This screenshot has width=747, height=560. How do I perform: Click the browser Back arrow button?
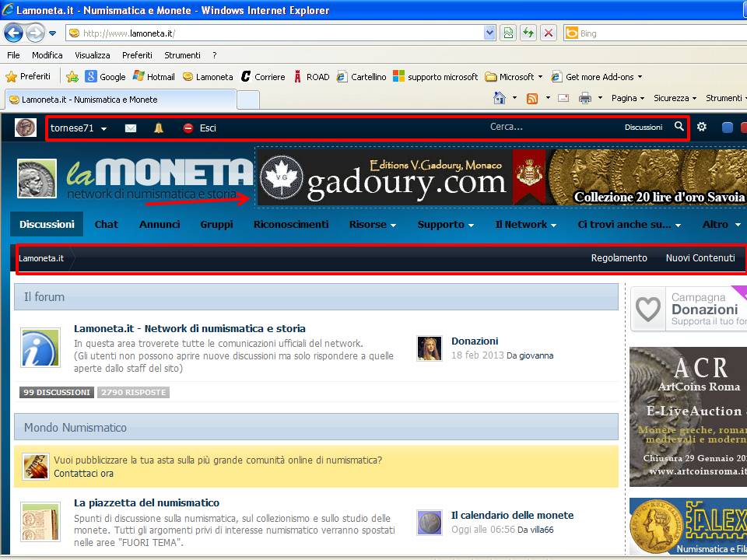click(x=13, y=33)
